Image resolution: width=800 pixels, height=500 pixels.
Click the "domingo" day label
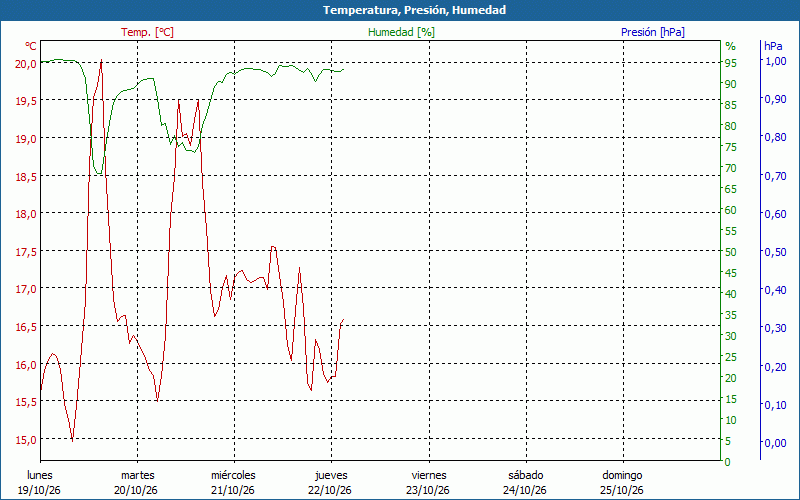click(622, 475)
